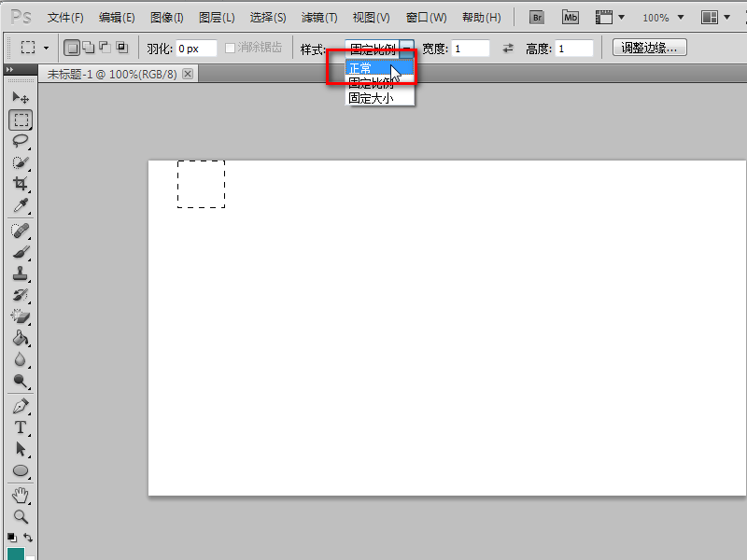Choose 固定比例 in the open style list
The width and height of the screenshot is (747, 560).
pos(380,83)
